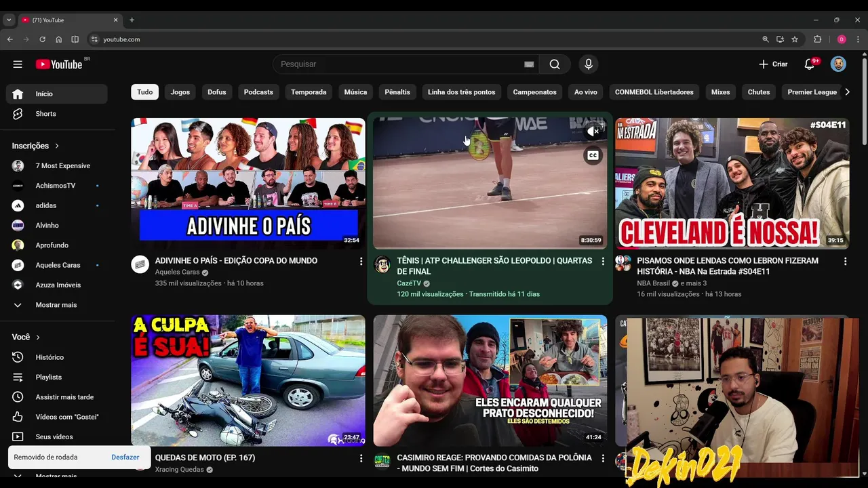Open the YouTube hamburger guide menu
Image resolution: width=868 pixels, height=488 pixels.
18,64
